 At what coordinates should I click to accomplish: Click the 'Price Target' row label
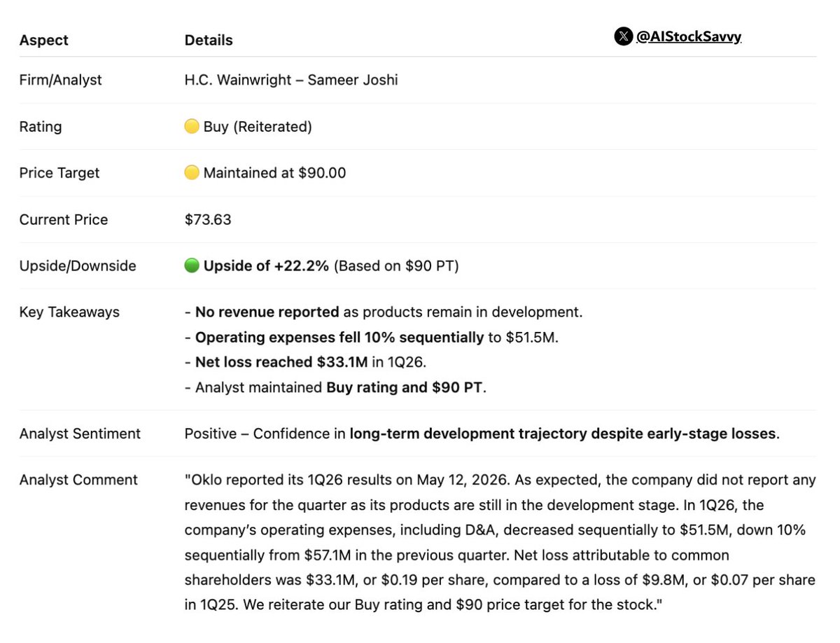(59, 173)
